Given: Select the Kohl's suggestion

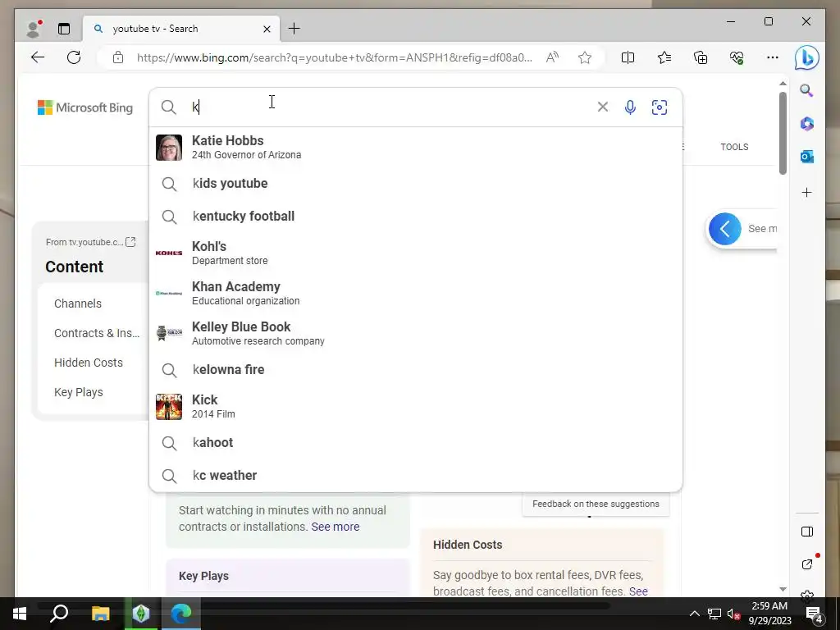Looking at the screenshot, I should [x=415, y=253].
